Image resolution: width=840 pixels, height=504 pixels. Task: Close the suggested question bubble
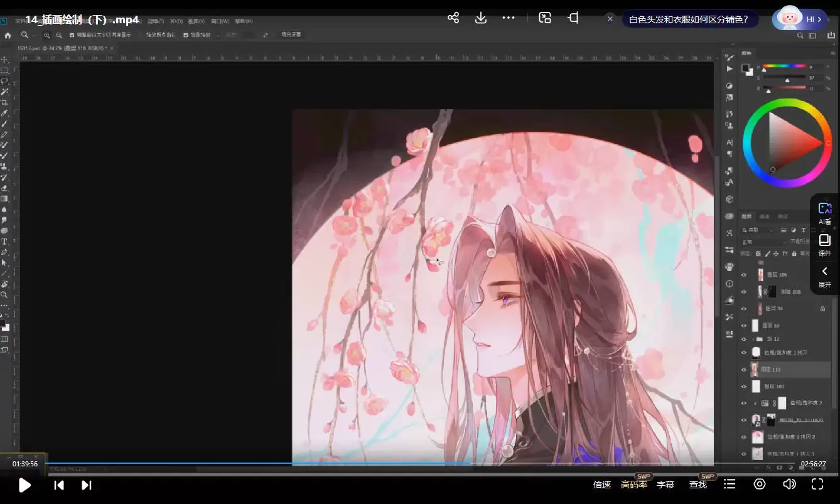[x=610, y=19]
